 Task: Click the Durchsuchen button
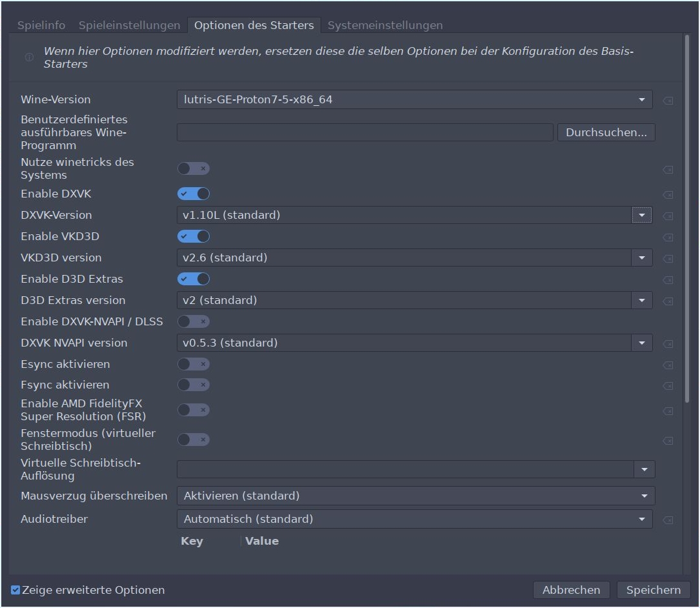[605, 132]
